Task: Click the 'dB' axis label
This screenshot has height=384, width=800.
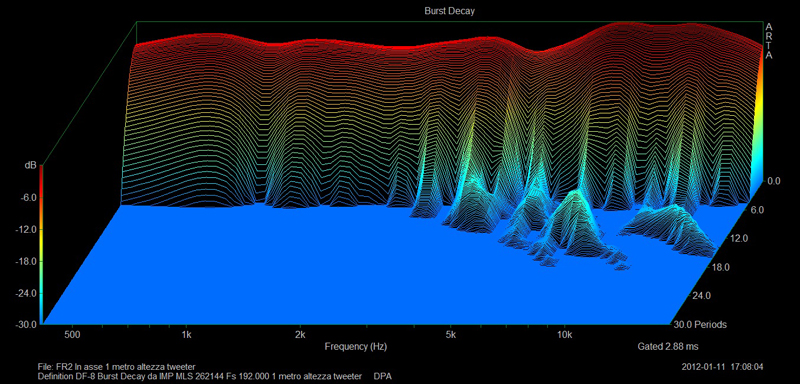Action: (x=30, y=166)
